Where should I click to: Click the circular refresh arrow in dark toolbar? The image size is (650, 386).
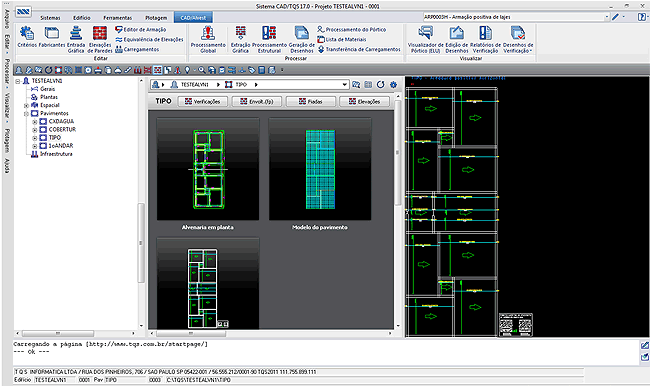pyautogui.click(x=49, y=70)
